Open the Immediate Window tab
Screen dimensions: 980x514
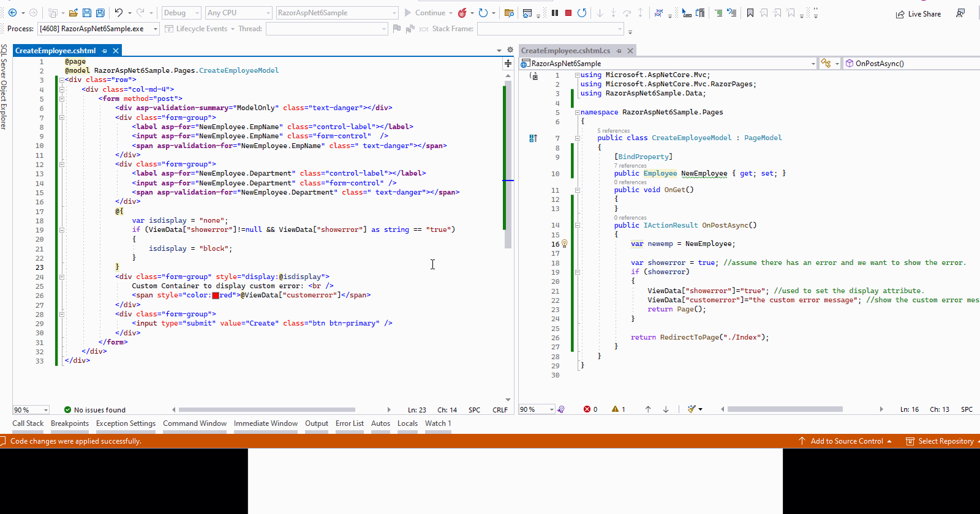(x=265, y=423)
